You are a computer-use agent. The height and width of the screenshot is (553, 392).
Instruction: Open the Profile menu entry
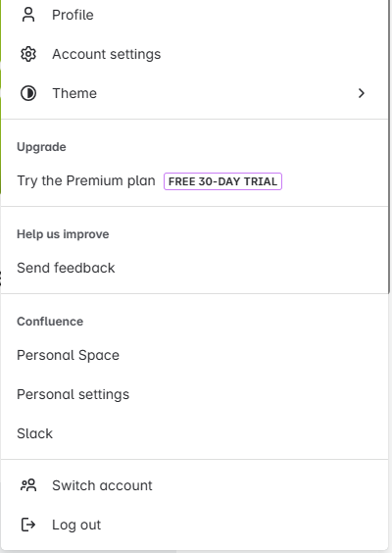click(x=195, y=15)
